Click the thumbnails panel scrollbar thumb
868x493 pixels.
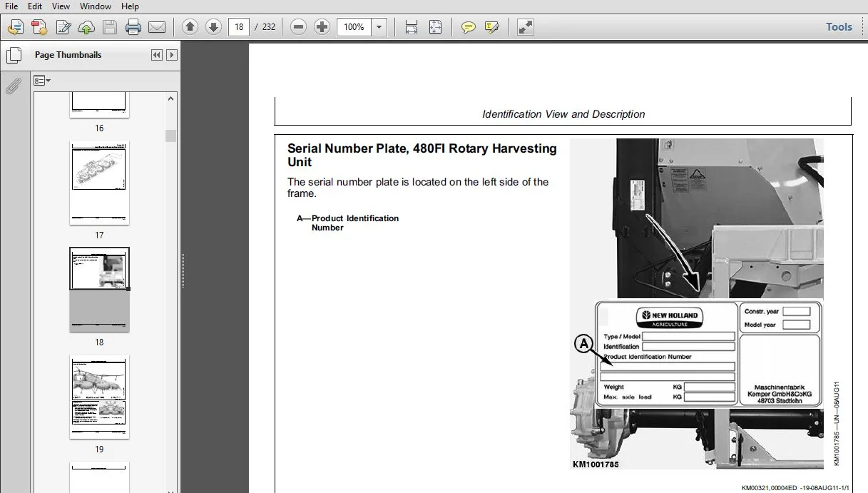point(170,136)
